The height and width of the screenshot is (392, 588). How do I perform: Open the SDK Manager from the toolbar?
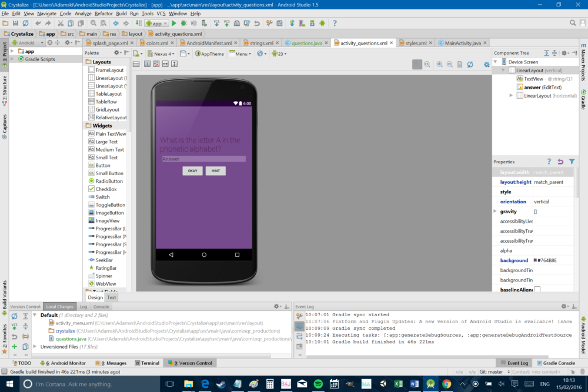click(312, 24)
